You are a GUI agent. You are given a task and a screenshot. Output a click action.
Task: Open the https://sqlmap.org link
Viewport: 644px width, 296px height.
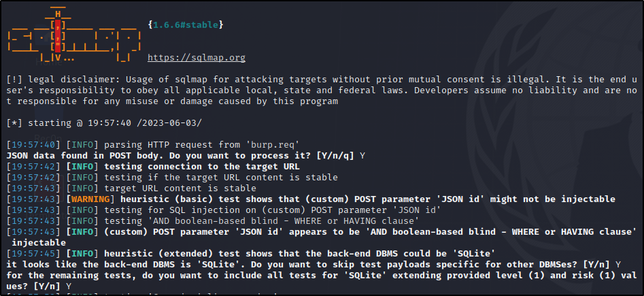[197, 58]
